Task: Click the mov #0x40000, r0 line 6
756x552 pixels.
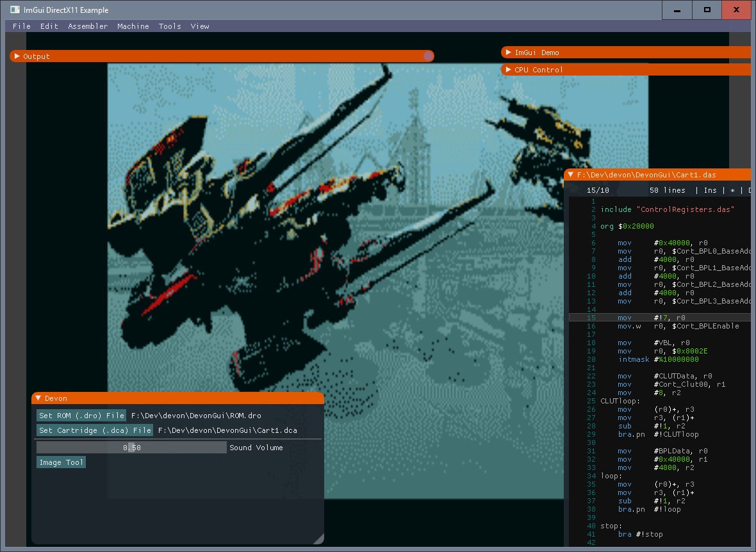Action: coord(663,243)
